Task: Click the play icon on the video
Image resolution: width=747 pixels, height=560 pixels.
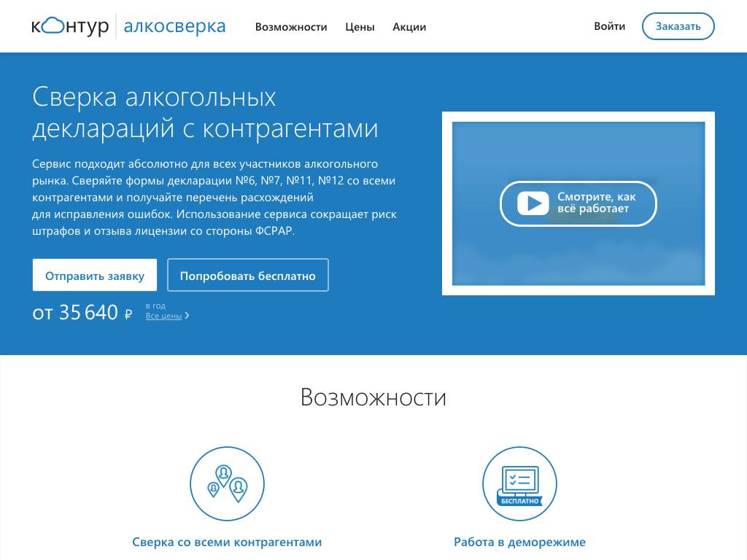Action: (x=533, y=203)
